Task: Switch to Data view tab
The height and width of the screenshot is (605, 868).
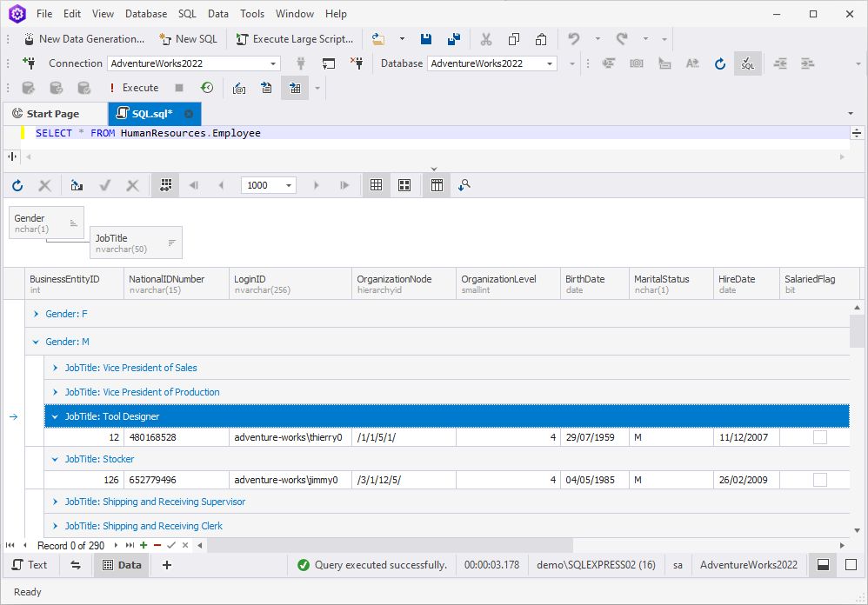Action: (x=122, y=565)
